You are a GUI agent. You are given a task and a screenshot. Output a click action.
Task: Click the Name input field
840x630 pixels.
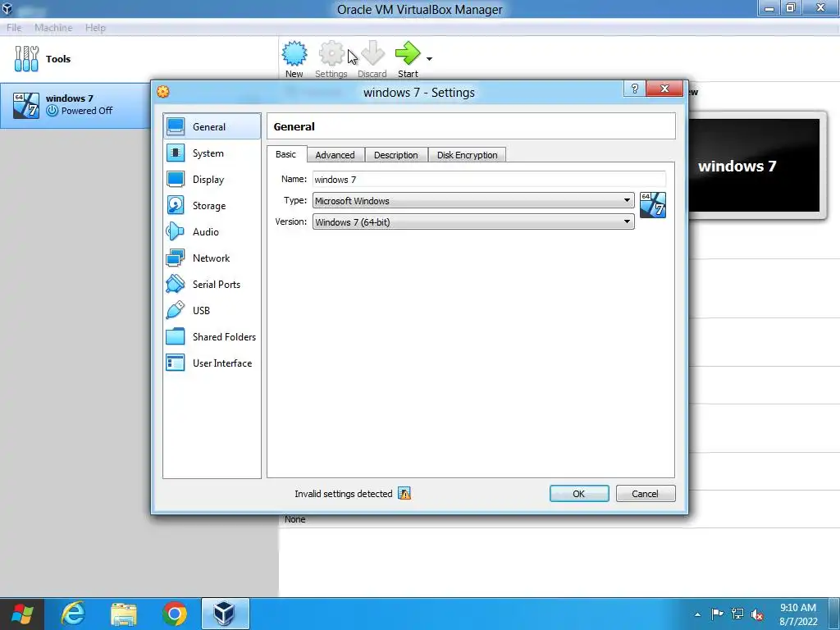pyautogui.click(x=489, y=180)
